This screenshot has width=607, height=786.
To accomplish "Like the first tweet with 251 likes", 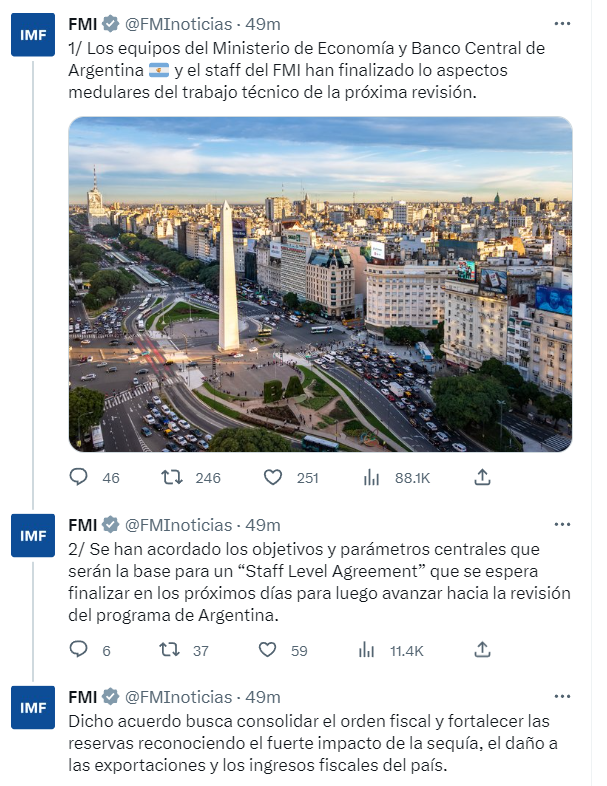I will (273, 477).
